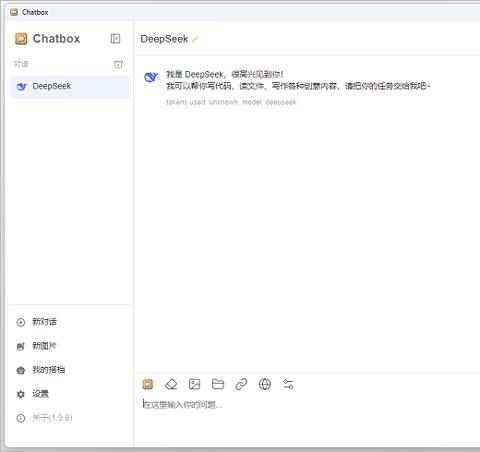The image size is (480, 452).
Task: Click the robot icon next to 我的搭档
Action: pos(21,370)
